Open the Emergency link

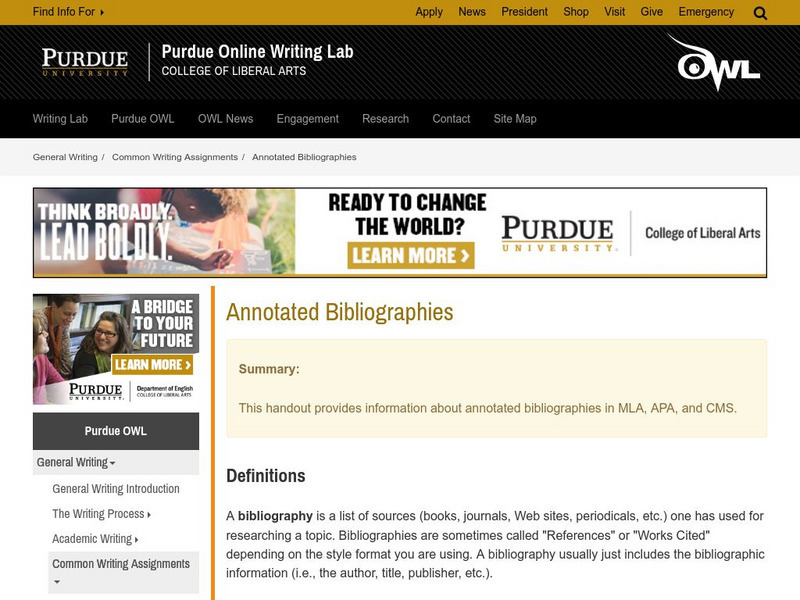click(x=706, y=12)
